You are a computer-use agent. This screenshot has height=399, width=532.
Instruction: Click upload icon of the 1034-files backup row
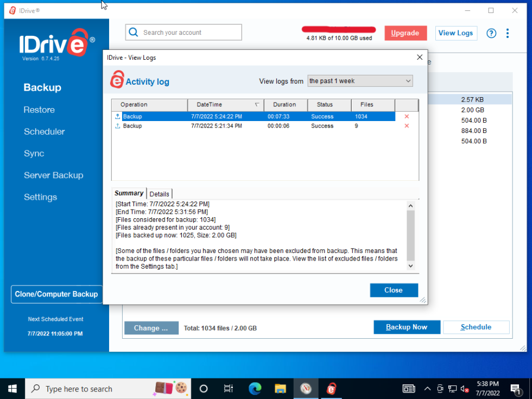point(117,116)
